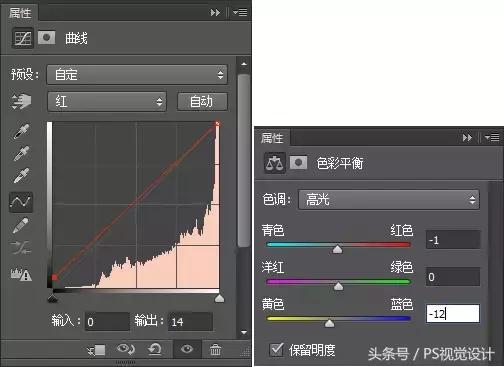The height and width of the screenshot is (367, 504).
Task: Collapse Color Balance panel with double arrows
Action: [467, 137]
